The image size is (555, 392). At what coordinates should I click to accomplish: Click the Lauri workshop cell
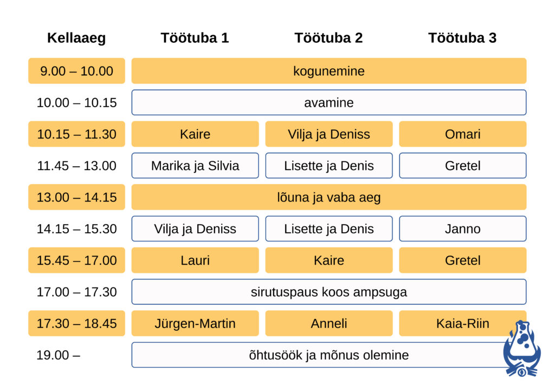click(195, 260)
